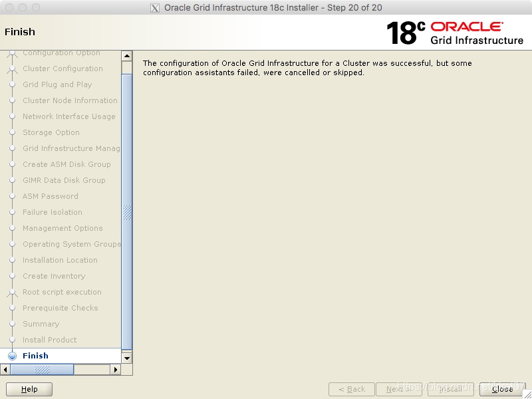Click the Help button

[x=29, y=389]
